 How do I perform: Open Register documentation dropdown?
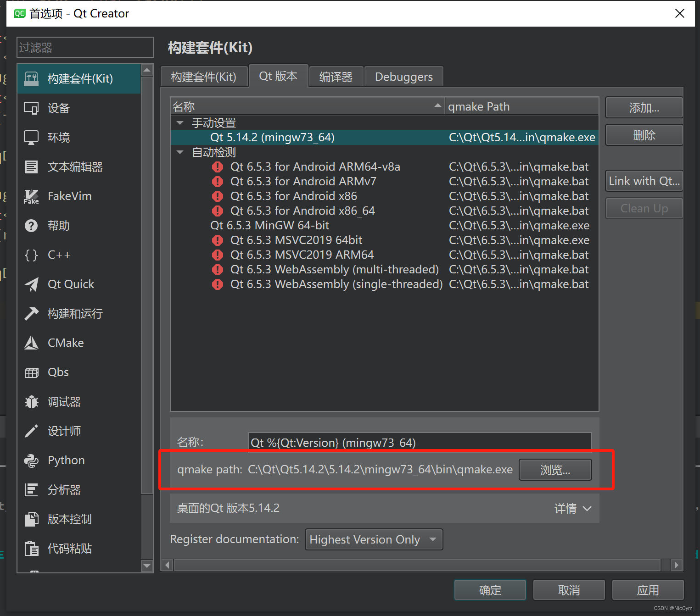(x=374, y=539)
